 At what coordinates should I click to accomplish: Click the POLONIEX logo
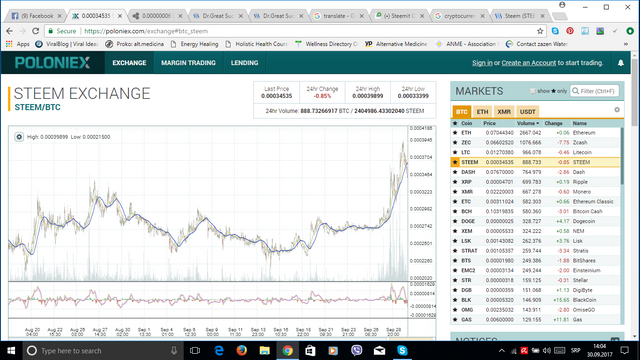pos(52,63)
